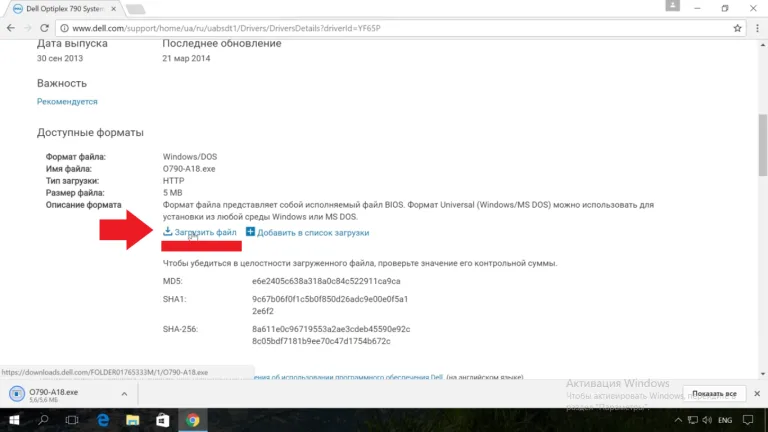The image size is (768, 432).
Task: Open the Chrome three-dot menu
Action: click(757, 28)
